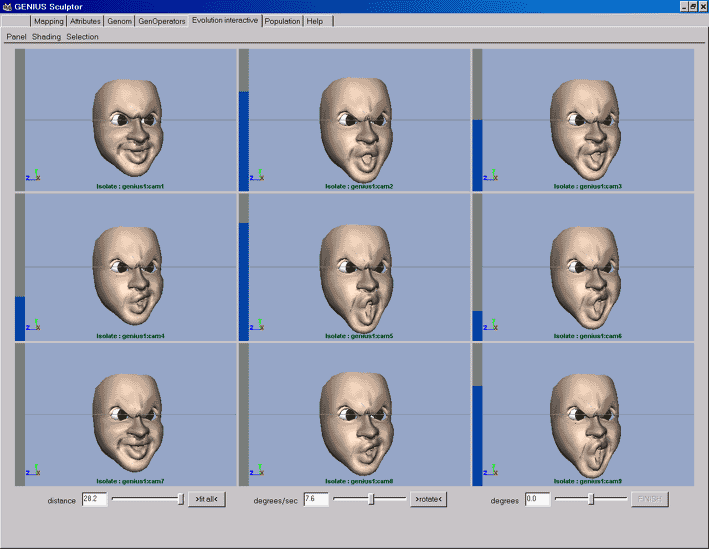This screenshot has width=709, height=549.
Task: Click the fitness bar beside cam9 view
Action: [477, 414]
